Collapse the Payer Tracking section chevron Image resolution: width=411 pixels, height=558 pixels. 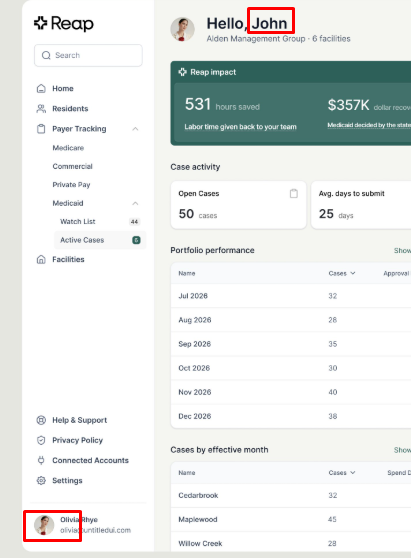pos(135,129)
